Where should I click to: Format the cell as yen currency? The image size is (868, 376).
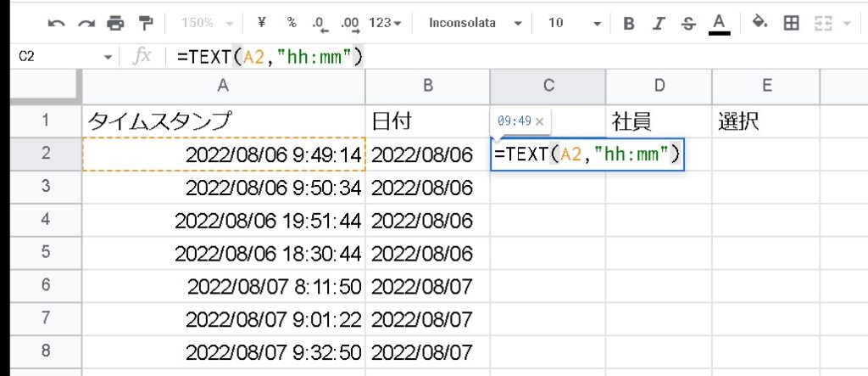pos(261,23)
